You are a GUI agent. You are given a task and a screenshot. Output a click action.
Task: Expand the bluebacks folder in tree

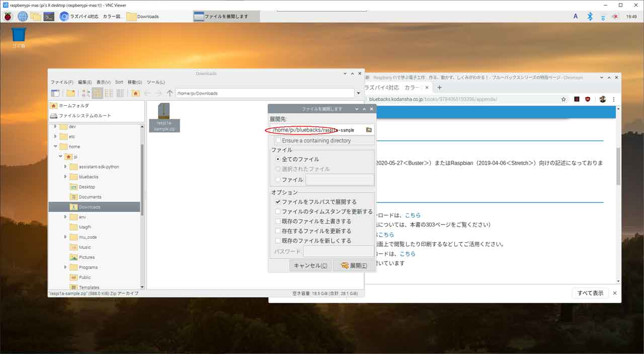(65, 177)
